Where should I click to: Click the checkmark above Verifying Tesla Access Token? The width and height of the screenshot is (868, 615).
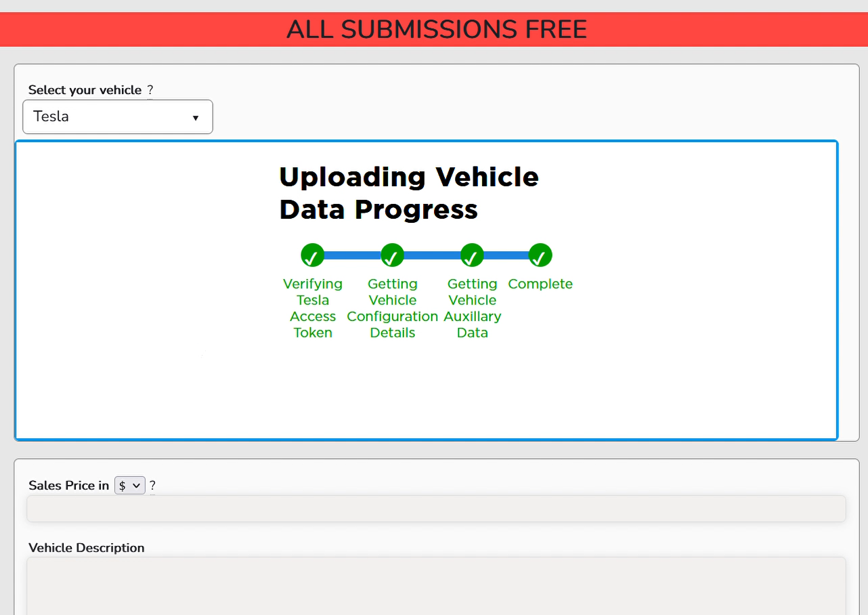click(313, 255)
